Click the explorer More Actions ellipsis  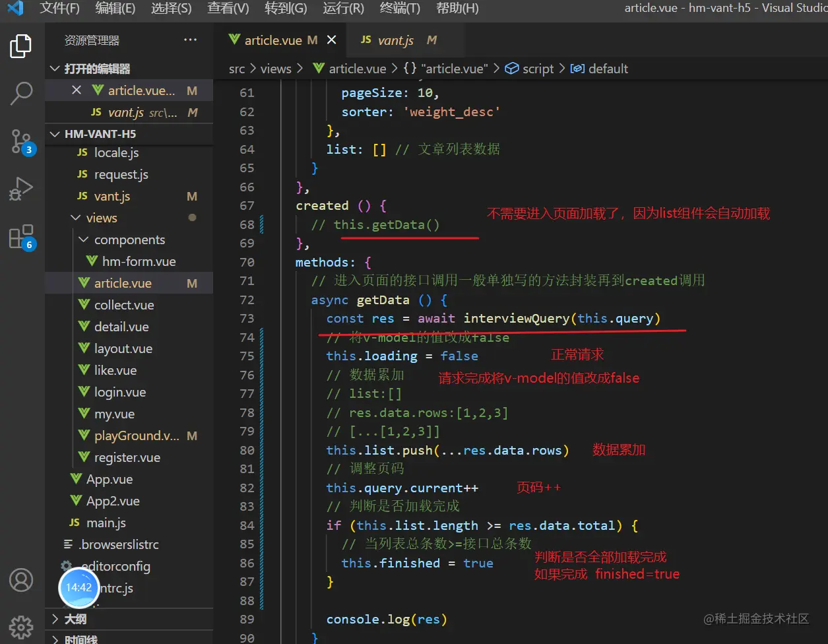[191, 40]
